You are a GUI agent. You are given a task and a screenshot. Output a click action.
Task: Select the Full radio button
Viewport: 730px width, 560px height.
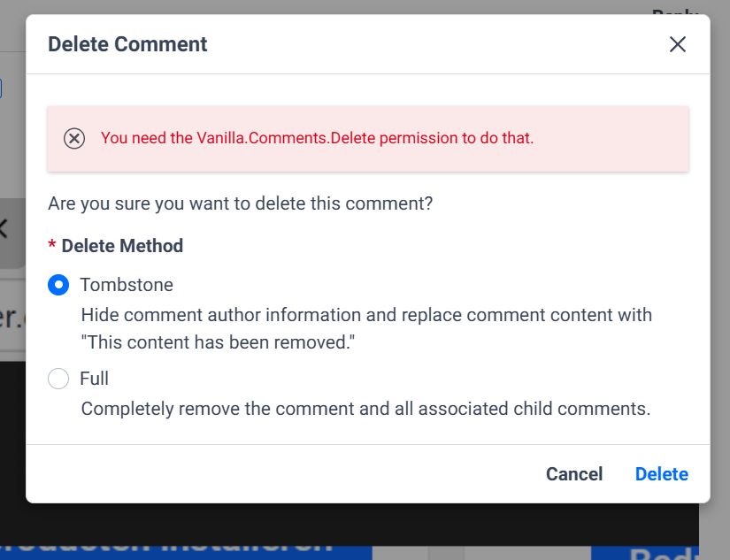point(58,379)
